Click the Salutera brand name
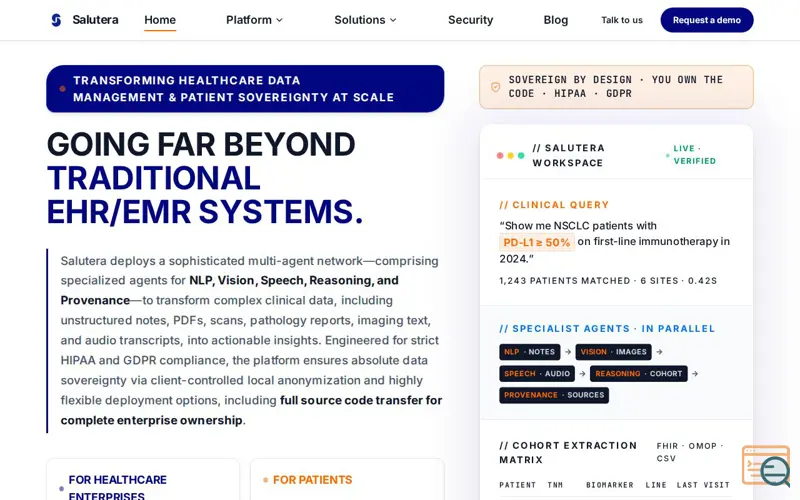800x500 pixels. 95,20
